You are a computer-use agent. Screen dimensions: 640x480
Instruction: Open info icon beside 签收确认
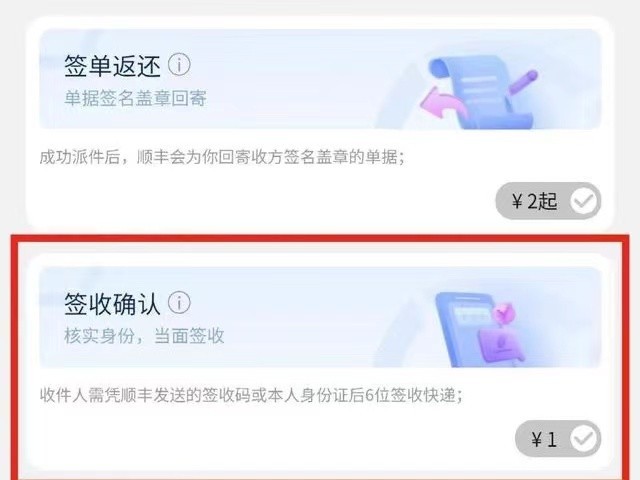[x=179, y=303]
